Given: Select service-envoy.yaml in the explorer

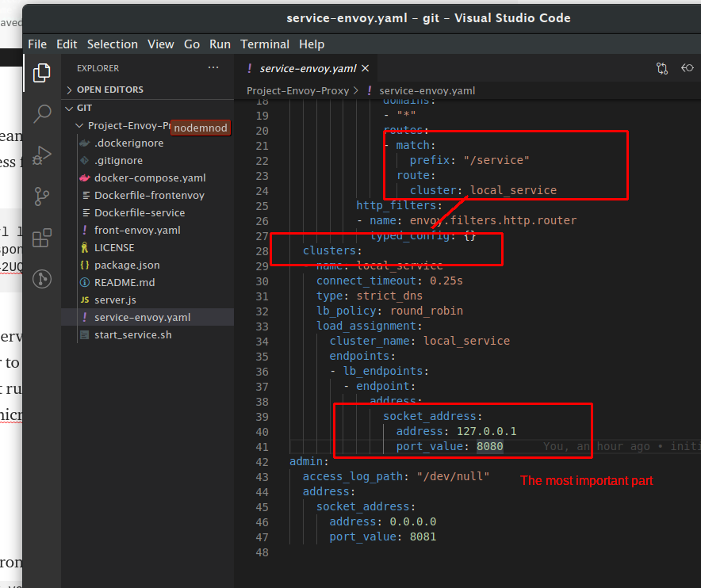Looking at the screenshot, I should pos(142,317).
